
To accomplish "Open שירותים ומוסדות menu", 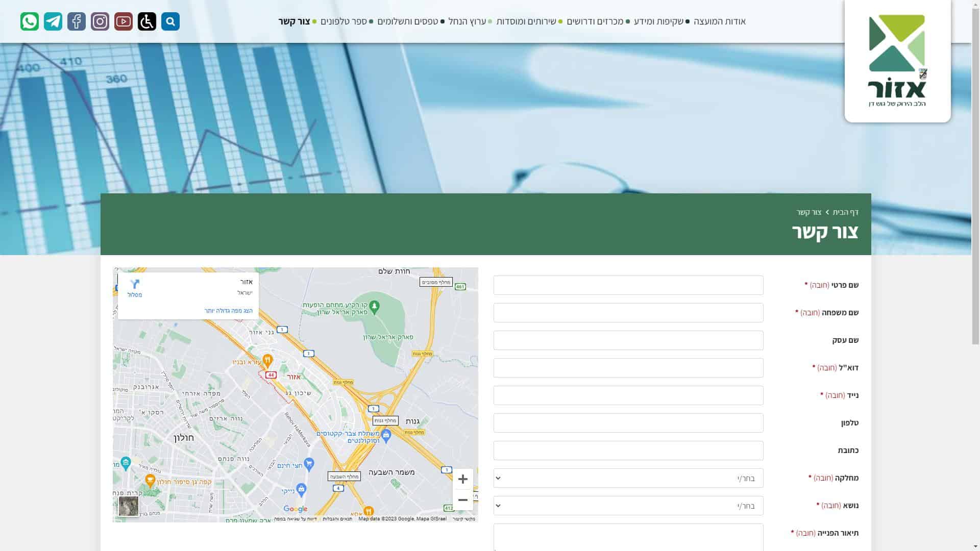I will [526, 21].
